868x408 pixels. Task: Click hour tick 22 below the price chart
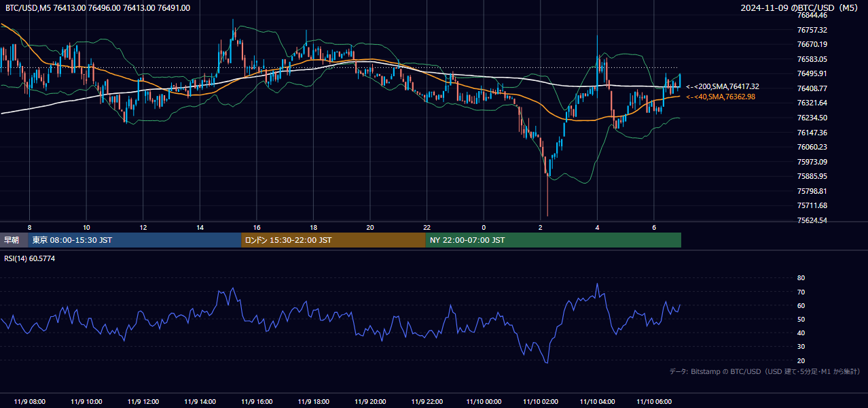click(427, 226)
